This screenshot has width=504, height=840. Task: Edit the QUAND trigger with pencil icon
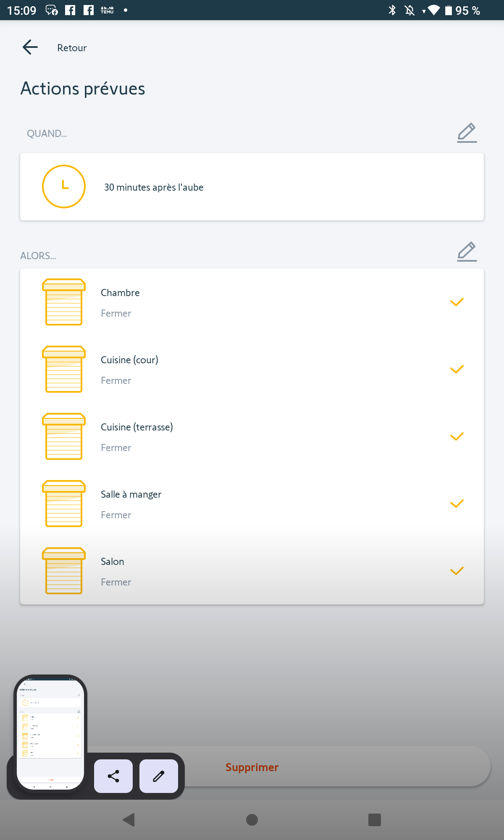coord(467,133)
